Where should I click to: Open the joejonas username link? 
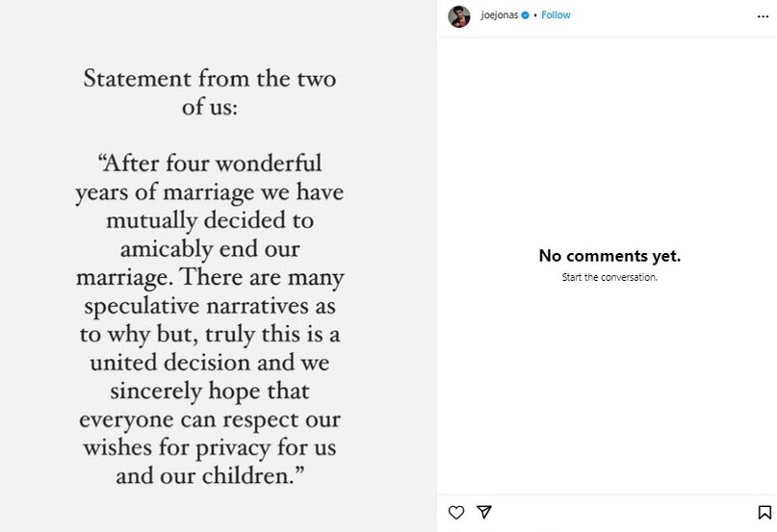click(x=499, y=15)
